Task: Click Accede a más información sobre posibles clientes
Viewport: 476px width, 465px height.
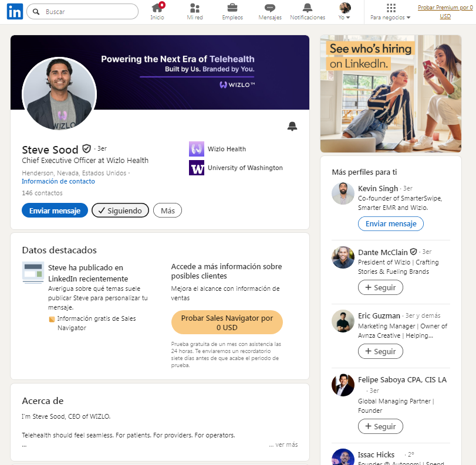Action: tap(227, 271)
